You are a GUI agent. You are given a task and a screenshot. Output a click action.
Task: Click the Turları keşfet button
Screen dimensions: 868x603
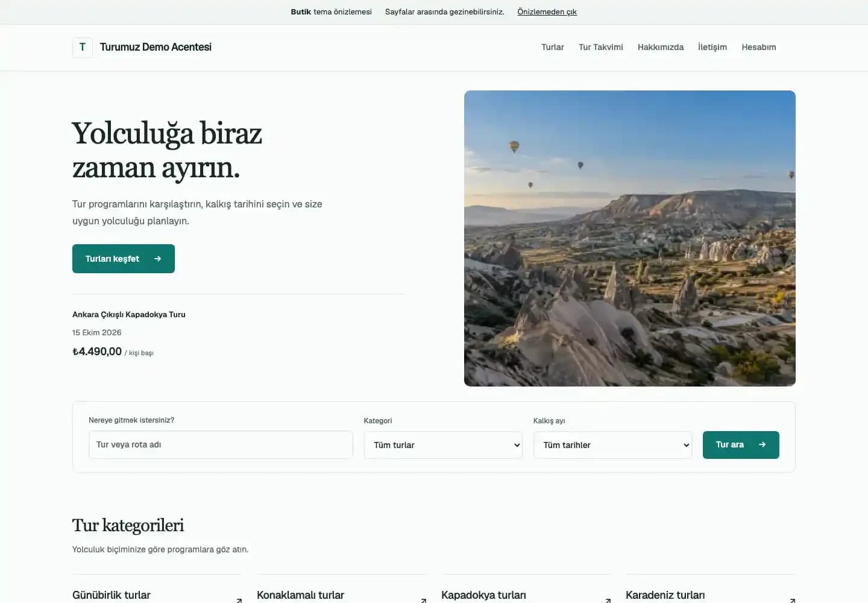(x=124, y=259)
